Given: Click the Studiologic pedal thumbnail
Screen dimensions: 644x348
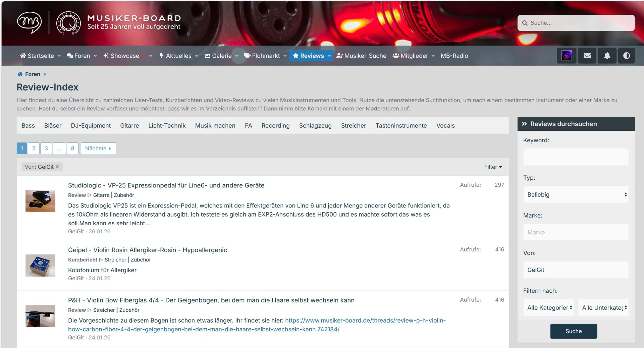Looking at the screenshot, I should 40,201.
